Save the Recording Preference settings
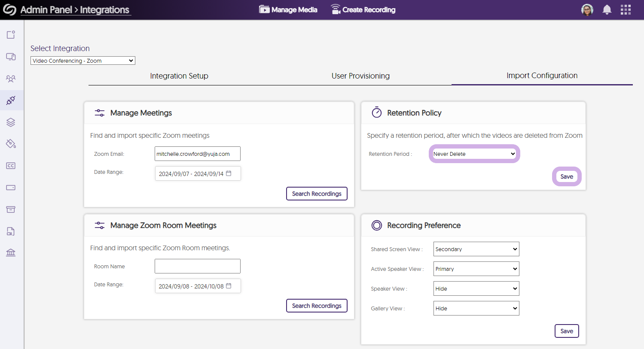Image resolution: width=644 pixels, height=349 pixels. tap(567, 331)
